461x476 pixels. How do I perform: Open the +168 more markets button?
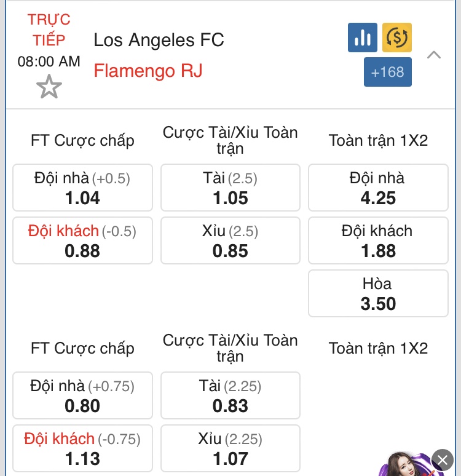[x=388, y=72]
